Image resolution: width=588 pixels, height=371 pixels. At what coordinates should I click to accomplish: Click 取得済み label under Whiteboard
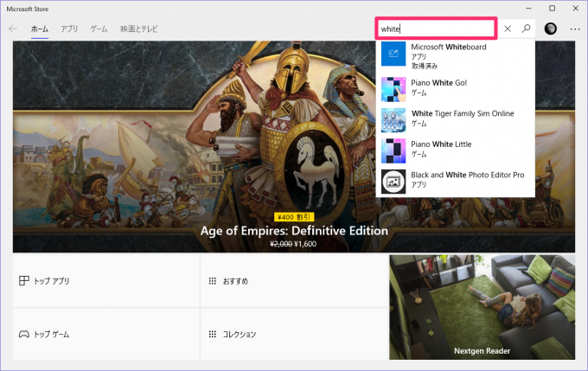[425, 66]
